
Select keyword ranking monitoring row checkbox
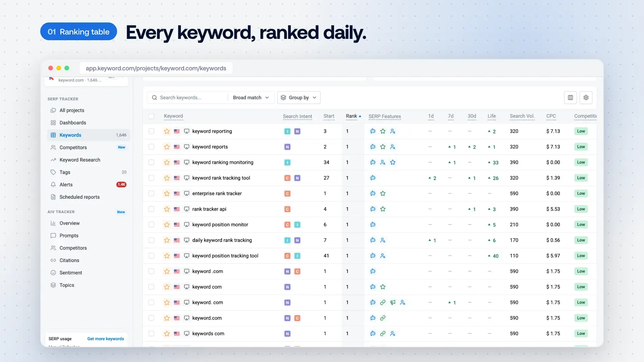click(151, 163)
